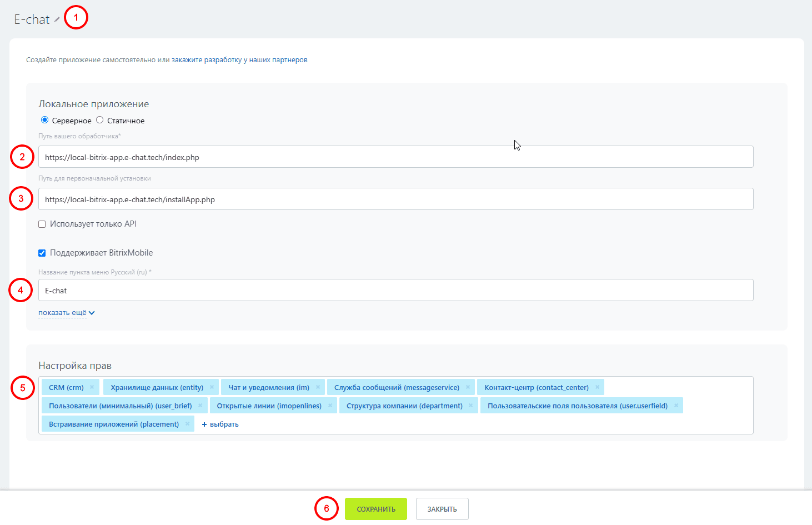Click the E-chat page title

tap(32, 19)
